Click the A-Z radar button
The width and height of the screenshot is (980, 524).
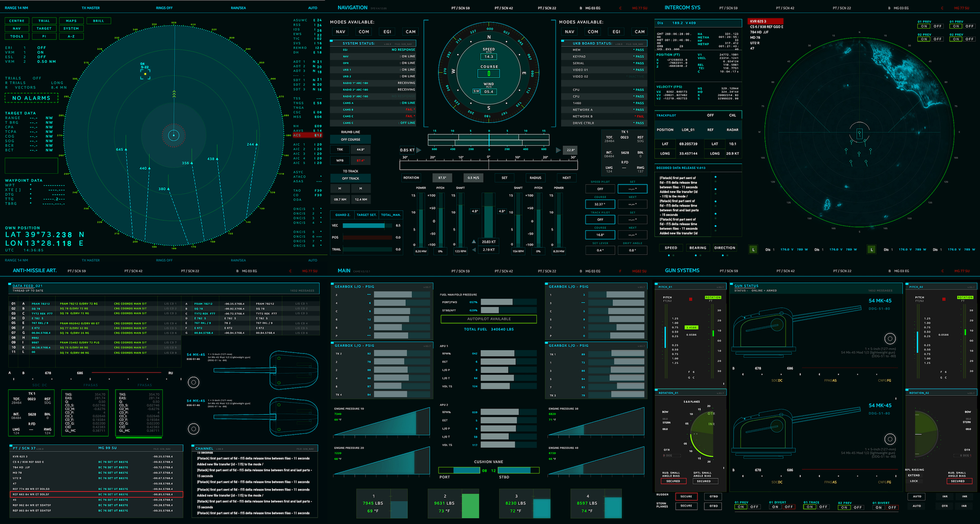coord(71,36)
